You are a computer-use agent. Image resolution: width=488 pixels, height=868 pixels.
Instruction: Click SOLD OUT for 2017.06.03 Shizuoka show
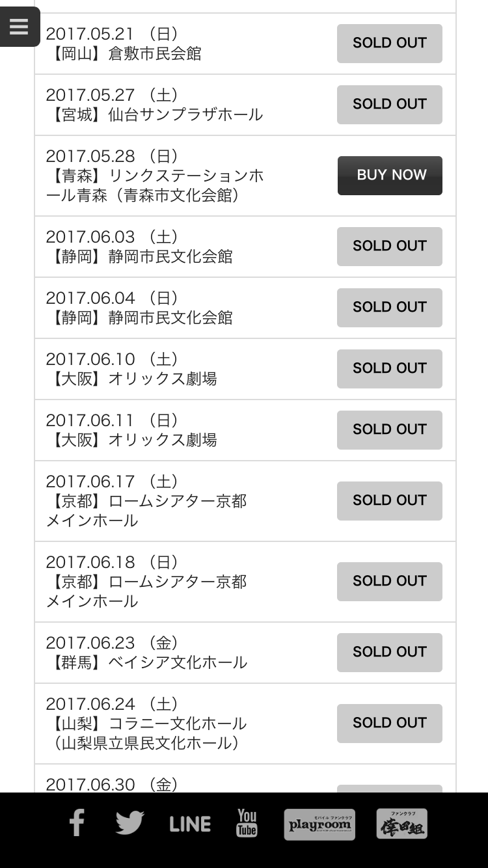[390, 247]
